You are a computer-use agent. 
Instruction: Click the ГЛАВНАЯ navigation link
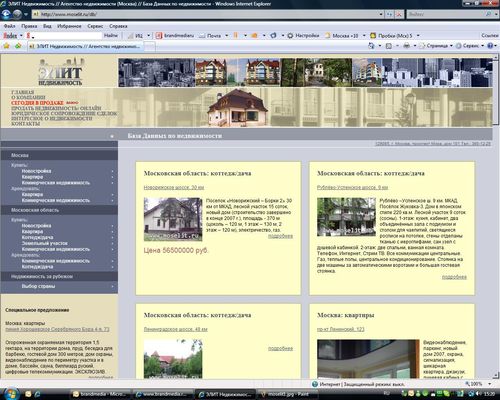point(23,92)
